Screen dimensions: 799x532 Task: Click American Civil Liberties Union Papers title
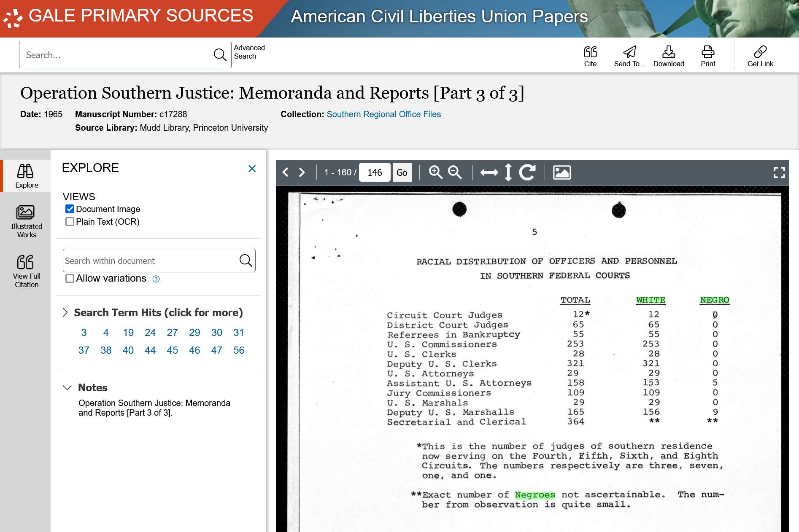click(439, 16)
